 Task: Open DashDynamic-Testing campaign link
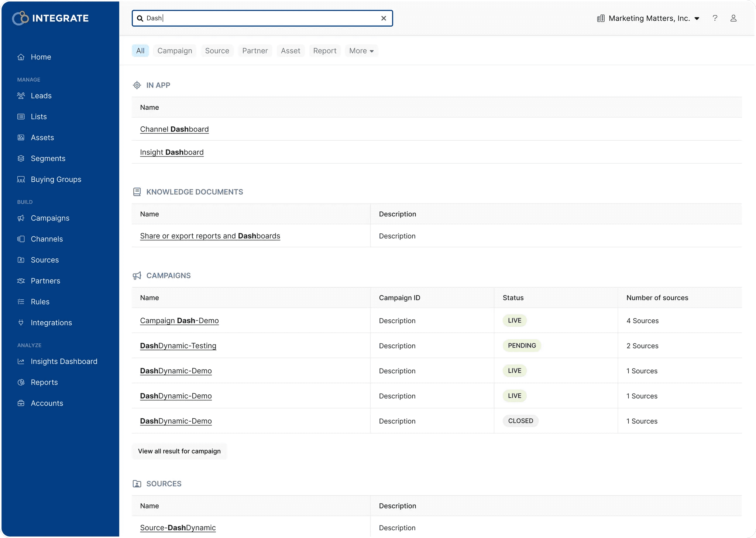178,346
